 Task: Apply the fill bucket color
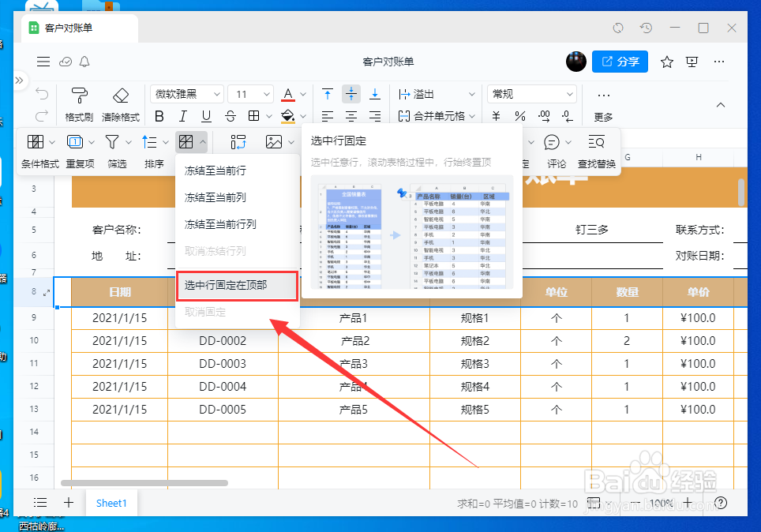tap(288, 116)
